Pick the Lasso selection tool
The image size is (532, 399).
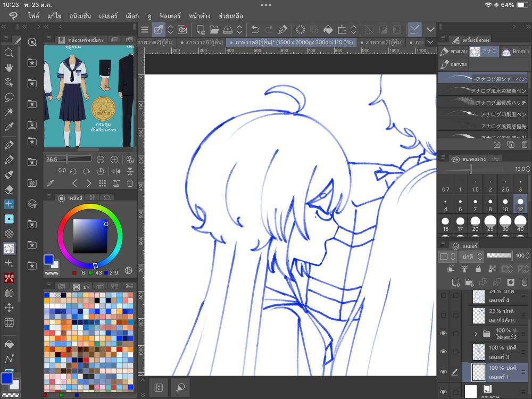(x=9, y=97)
